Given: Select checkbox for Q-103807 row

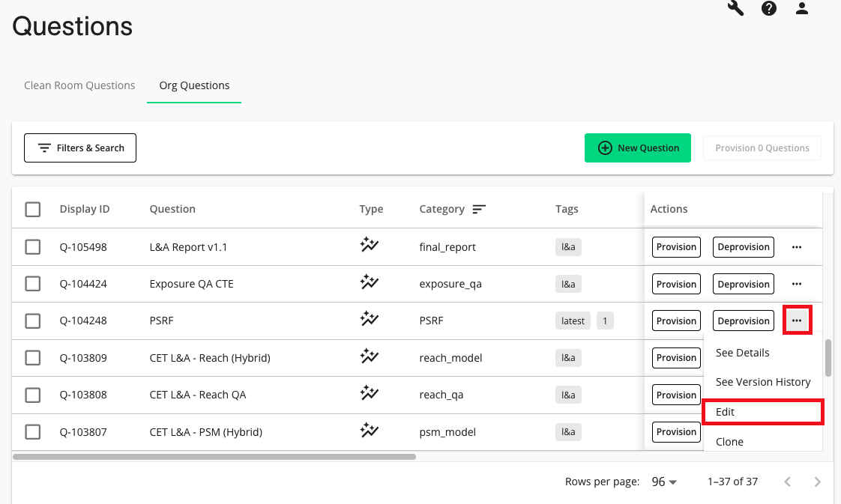Looking at the screenshot, I should point(33,431).
